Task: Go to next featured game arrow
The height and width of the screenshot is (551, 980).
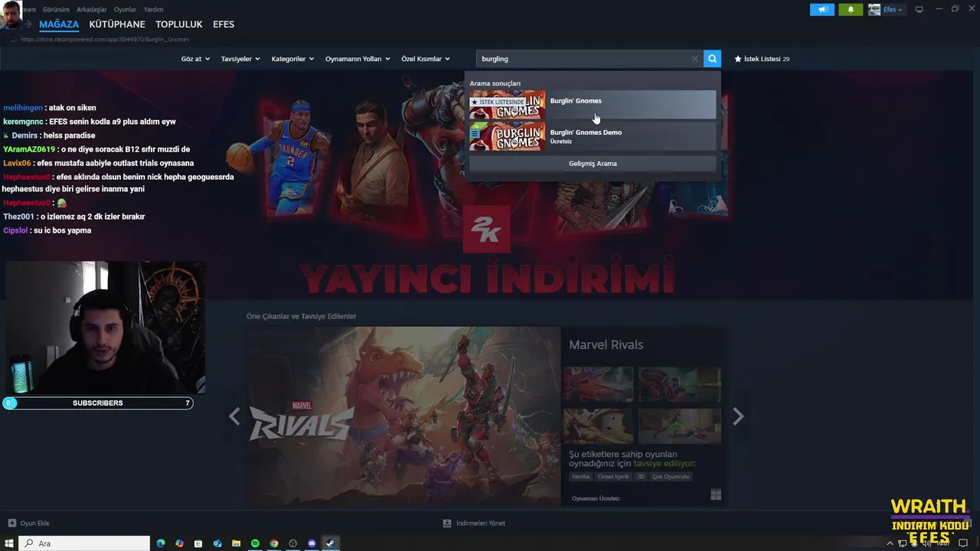Action: (x=737, y=416)
